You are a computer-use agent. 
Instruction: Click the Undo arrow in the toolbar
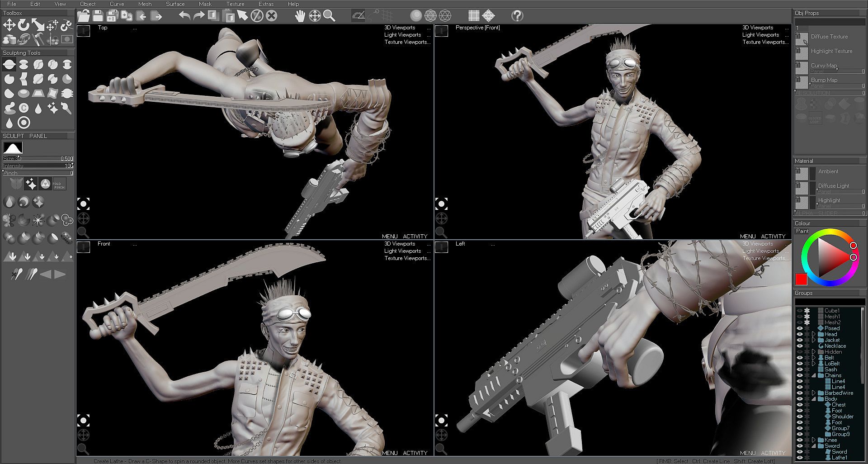[184, 16]
